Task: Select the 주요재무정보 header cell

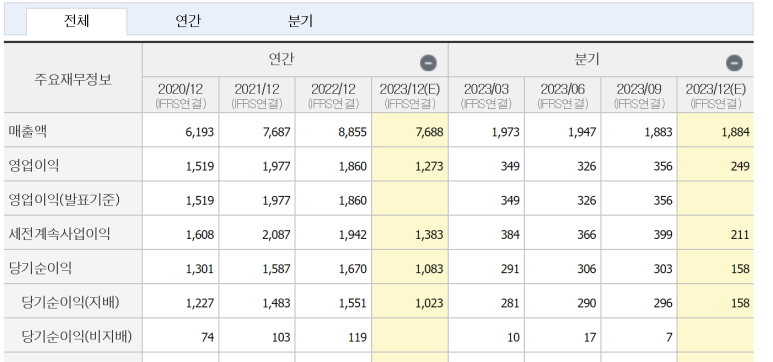Action: [73, 78]
